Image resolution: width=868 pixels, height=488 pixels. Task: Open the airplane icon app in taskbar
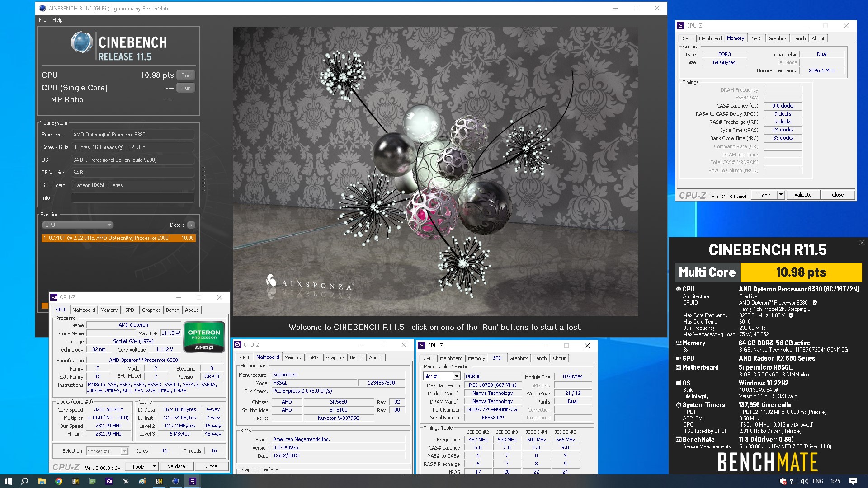125,481
